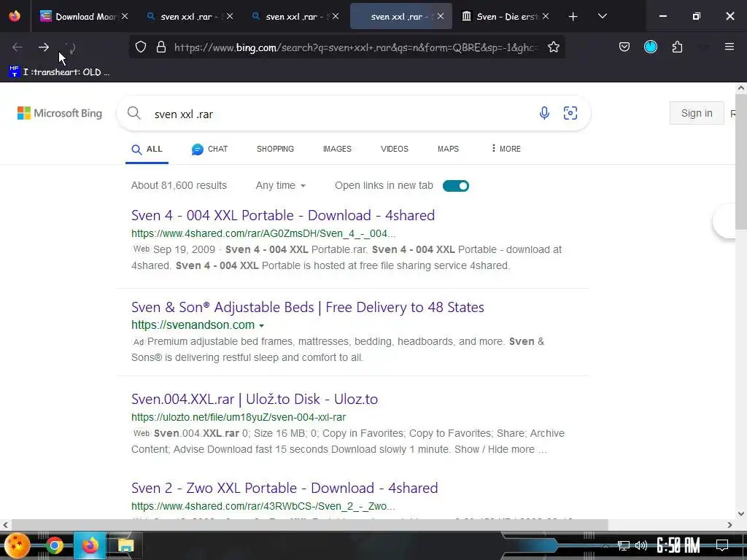Expand the list all tabs chevron

[x=602, y=16]
